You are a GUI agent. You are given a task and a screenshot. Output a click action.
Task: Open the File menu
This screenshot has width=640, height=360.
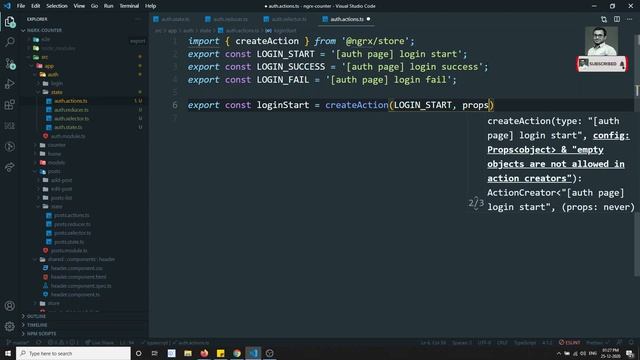point(21,6)
